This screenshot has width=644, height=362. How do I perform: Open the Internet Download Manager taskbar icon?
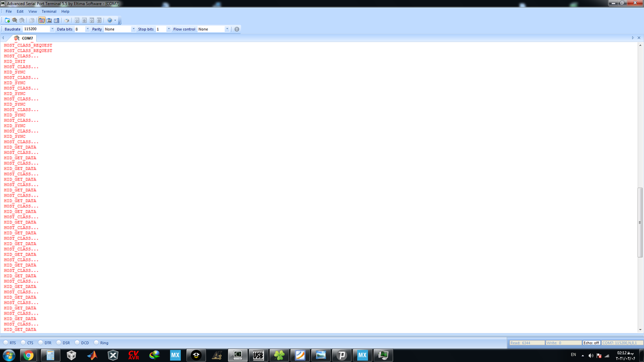click(155, 355)
